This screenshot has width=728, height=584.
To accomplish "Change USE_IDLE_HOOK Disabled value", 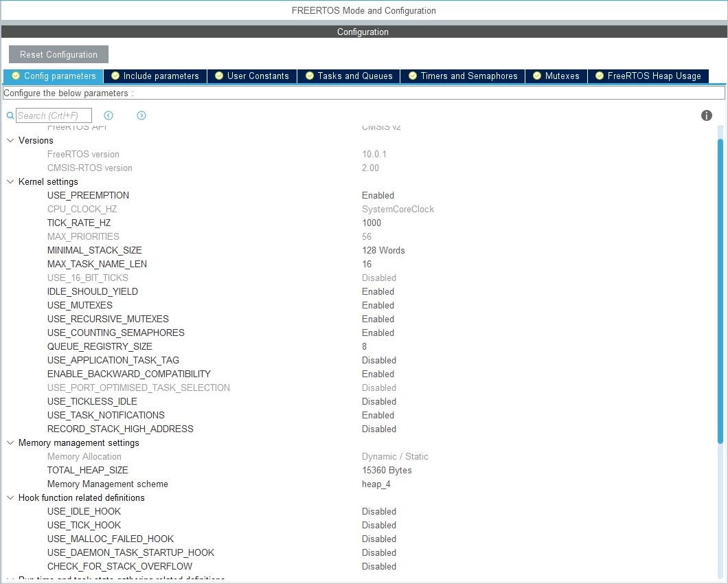I will (x=379, y=512).
